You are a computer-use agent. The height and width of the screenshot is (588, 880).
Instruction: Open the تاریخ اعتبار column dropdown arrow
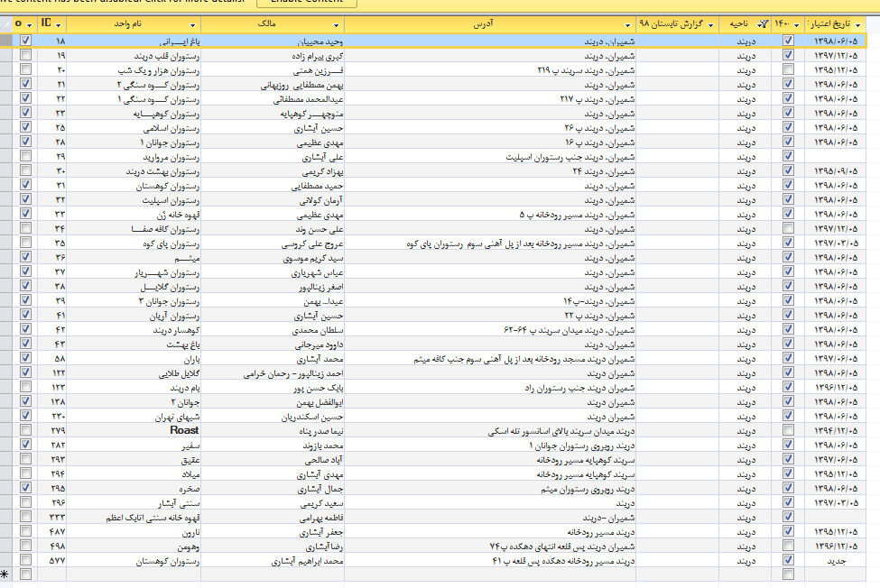point(857,24)
